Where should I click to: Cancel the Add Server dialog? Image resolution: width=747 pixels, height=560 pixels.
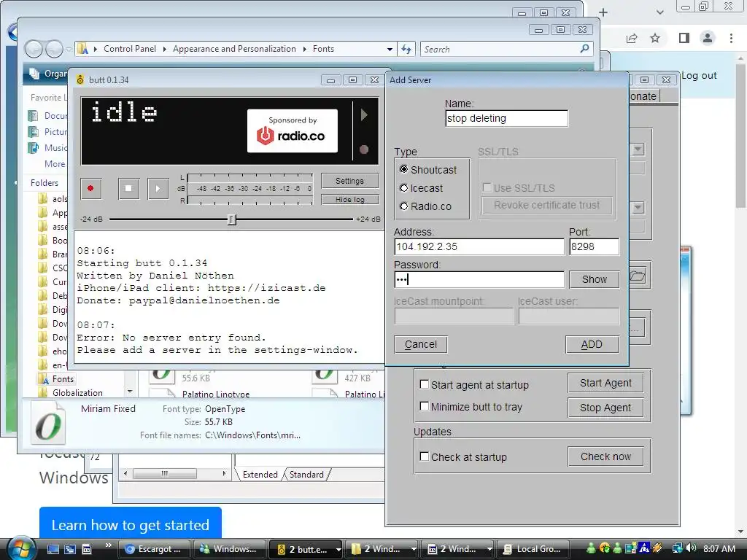tap(421, 344)
